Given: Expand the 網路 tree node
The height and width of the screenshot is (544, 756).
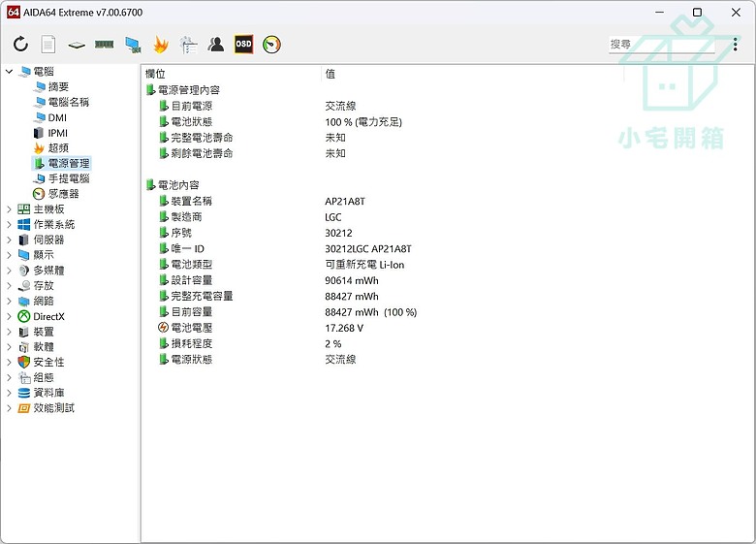Looking at the screenshot, I should click(x=9, y=301).
